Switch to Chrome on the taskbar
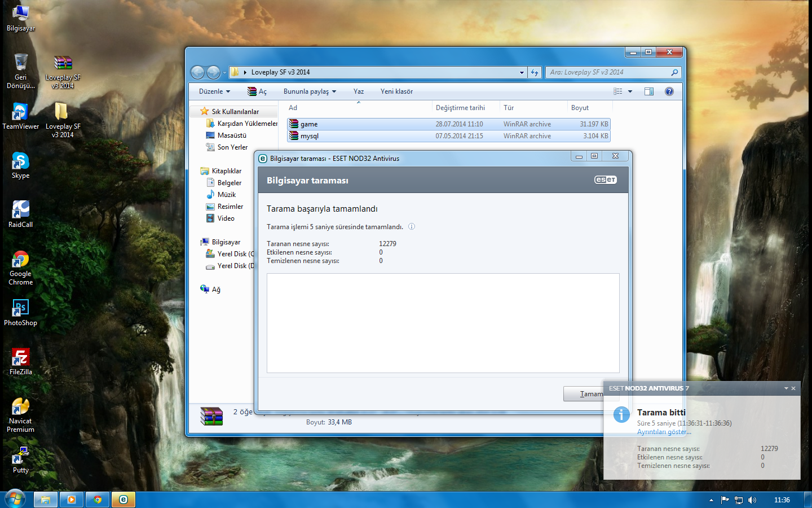The image size is (812, 508). point(98,500)
